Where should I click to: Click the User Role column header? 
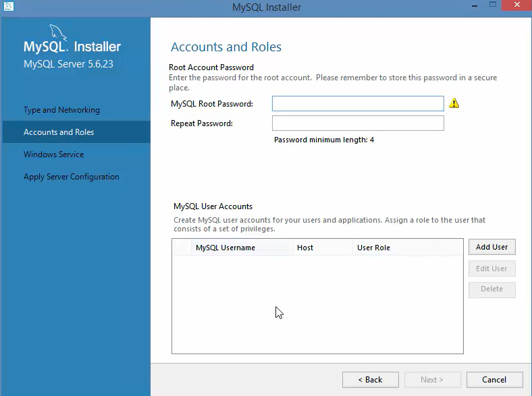[x=373, y=248]
